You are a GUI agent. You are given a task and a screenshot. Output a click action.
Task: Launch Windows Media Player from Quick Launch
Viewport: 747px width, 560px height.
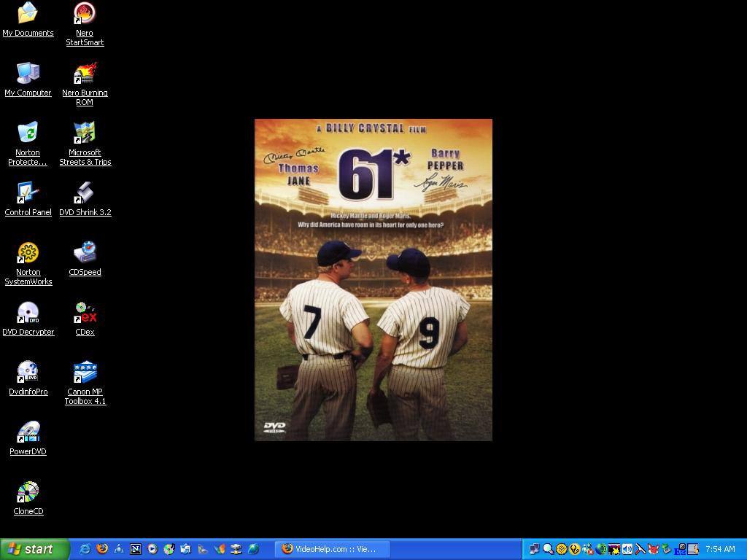(152, 549)
